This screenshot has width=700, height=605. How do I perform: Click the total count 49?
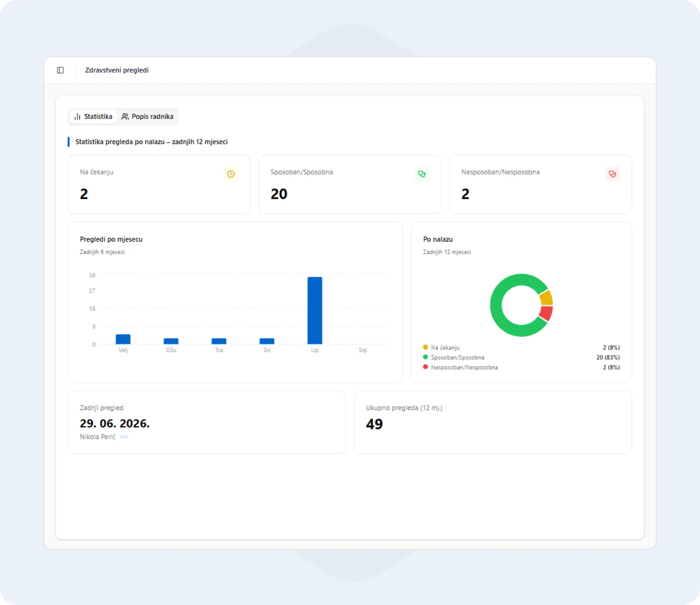(374, 424)
